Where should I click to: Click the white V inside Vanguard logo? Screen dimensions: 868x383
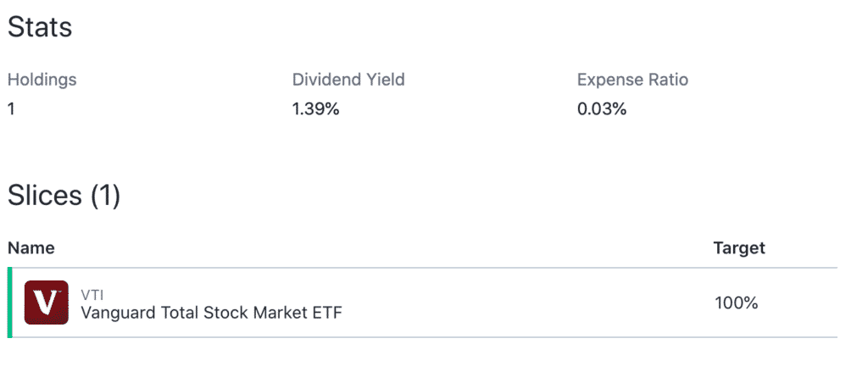[46, 303]
